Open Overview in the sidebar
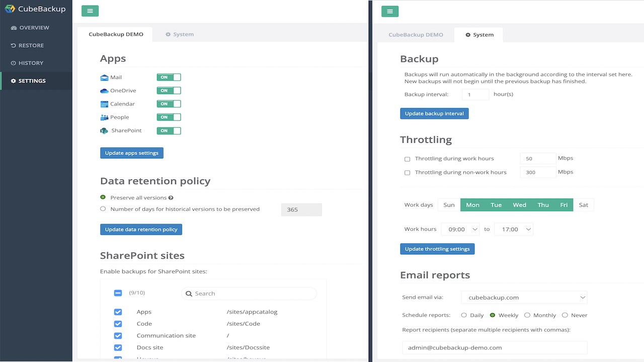The image size is (644, 362). tap(34, 28)
